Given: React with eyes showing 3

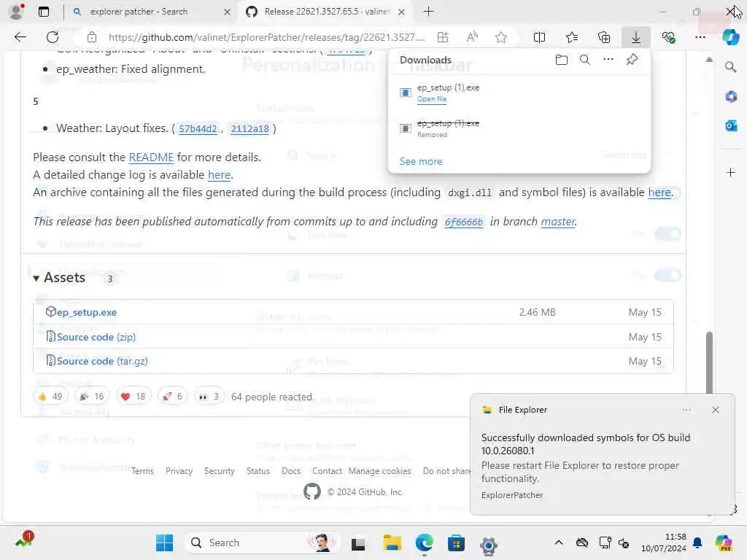Looking at the screenshot, I should tap(209, 396).
